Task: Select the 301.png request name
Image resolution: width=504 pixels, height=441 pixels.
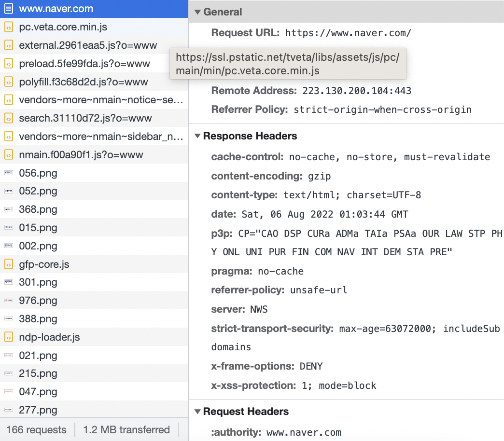Action: (x=38, y=282)
